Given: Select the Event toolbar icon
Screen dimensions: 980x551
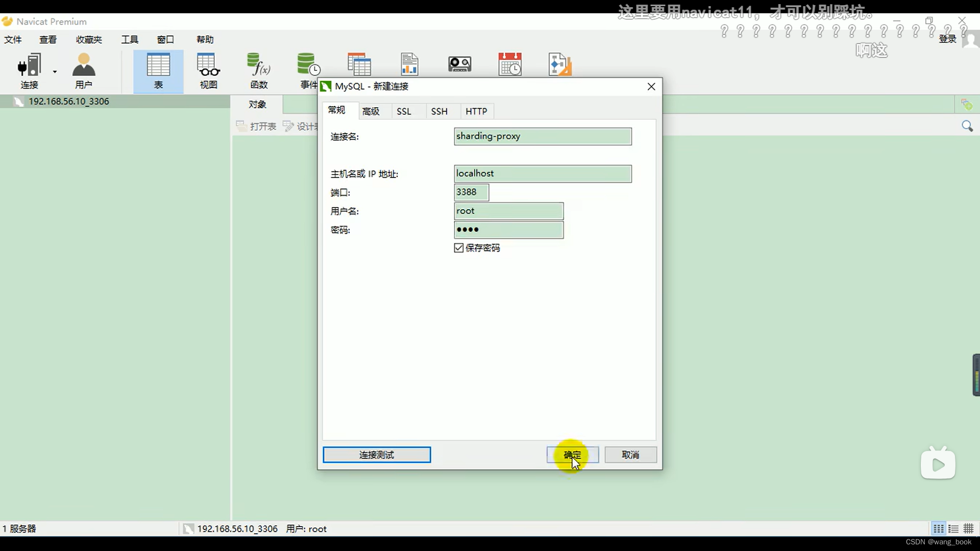Looking at the screenshot, I should (x=308, y=71).
